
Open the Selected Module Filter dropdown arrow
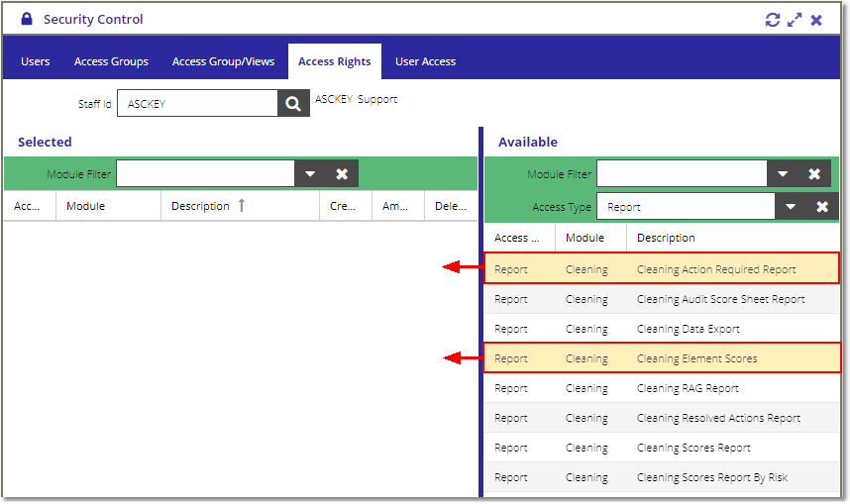(310, 174)
